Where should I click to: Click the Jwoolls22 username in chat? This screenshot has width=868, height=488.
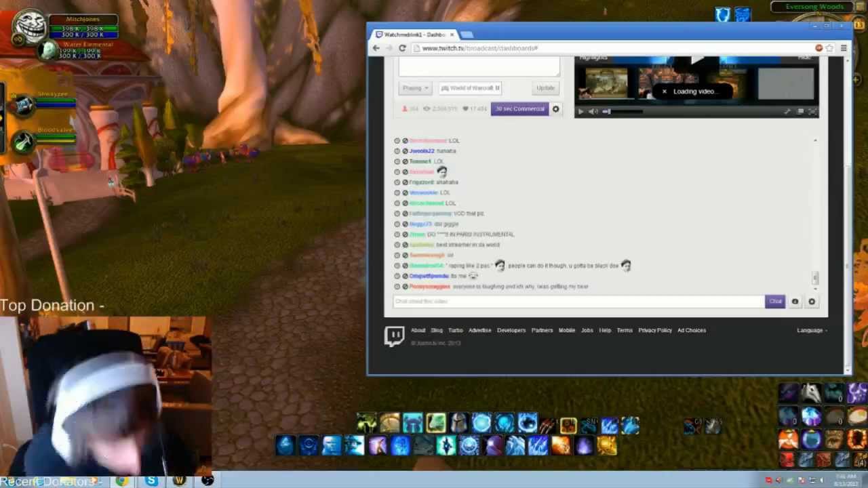tap(422, 151)
